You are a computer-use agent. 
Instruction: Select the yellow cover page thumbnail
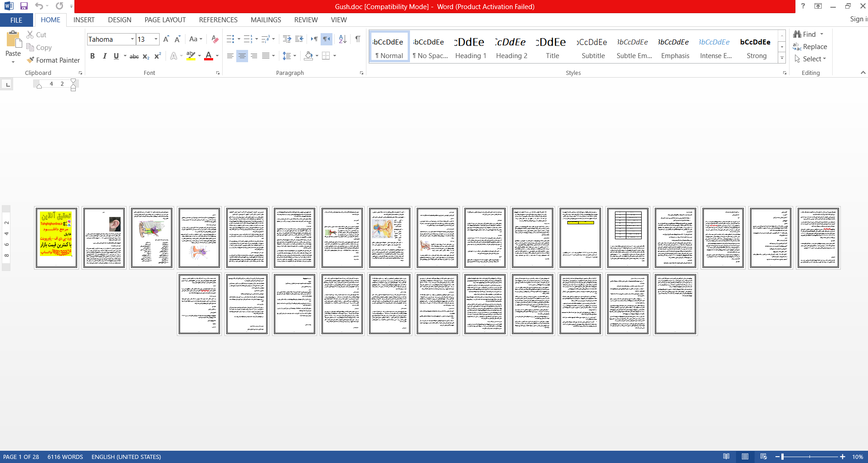[56, 238]
